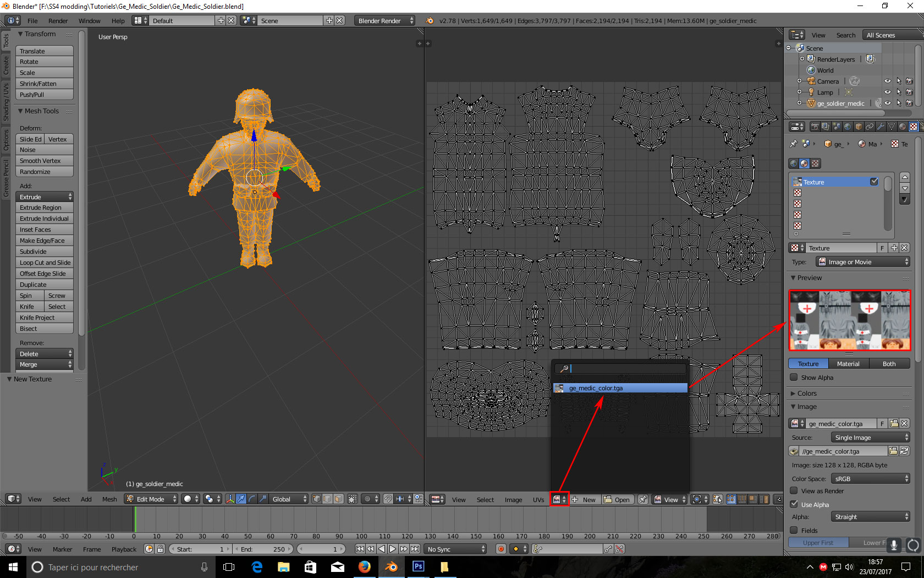The height and width of the screenshot is (578, 924).
Task: Click the keep UV and mesh selection sync icon
Action: [718, 499]
